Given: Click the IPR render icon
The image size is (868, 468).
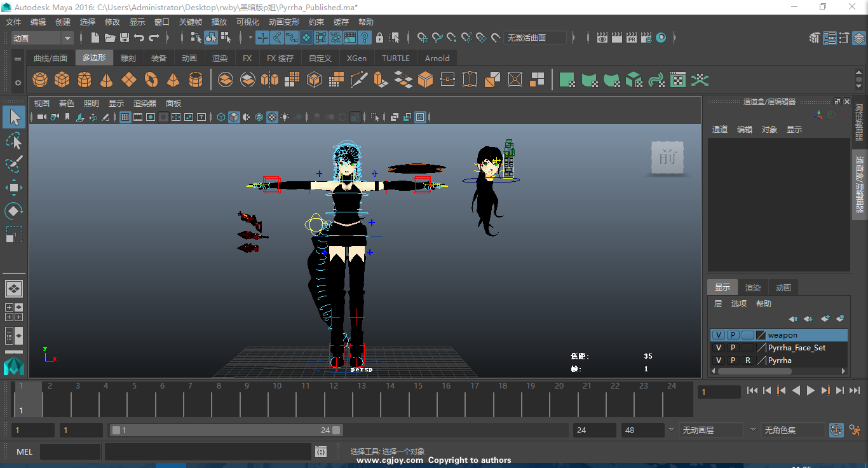Looking at the screenshot, I should click(631, 38).
